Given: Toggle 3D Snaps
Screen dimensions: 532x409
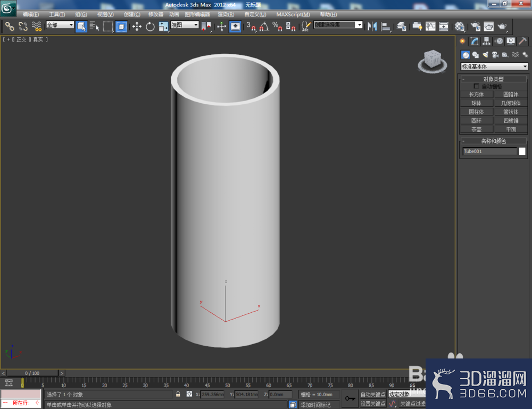Looking at the screenshot, I should point(251,27).
